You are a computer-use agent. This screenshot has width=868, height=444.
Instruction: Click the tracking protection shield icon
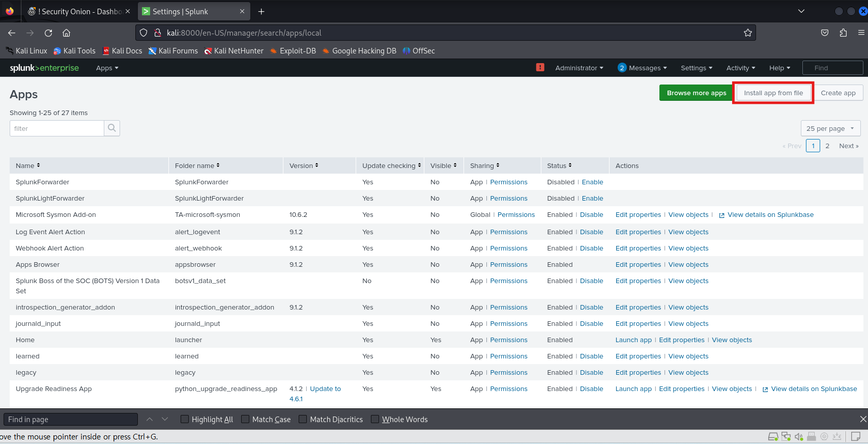[x=143, y=33]
